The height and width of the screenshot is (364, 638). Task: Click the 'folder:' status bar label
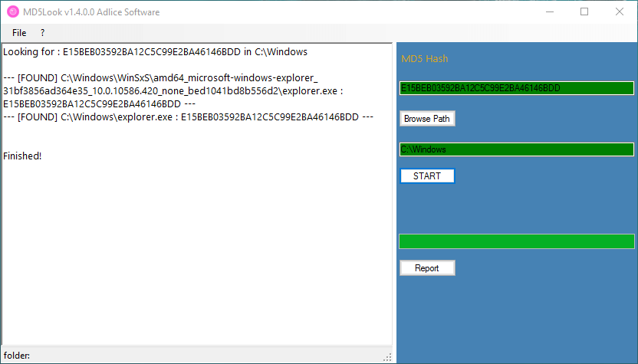(x=16, y=356)
